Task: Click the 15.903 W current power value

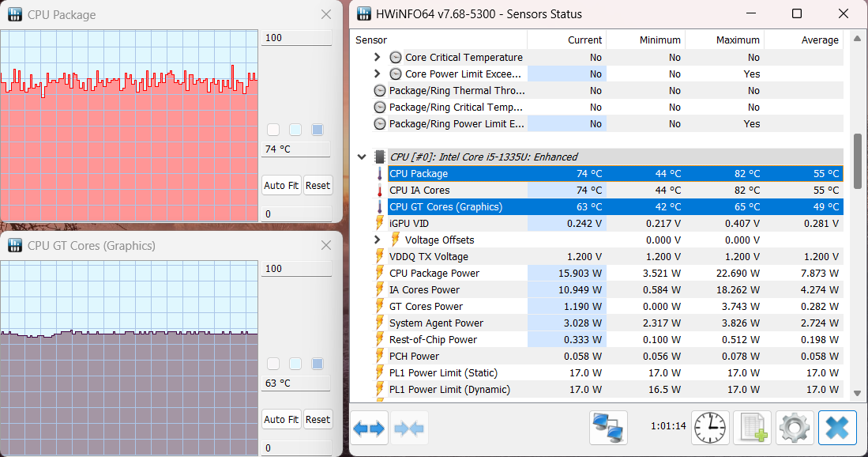Action: click(x=580, y=273)
